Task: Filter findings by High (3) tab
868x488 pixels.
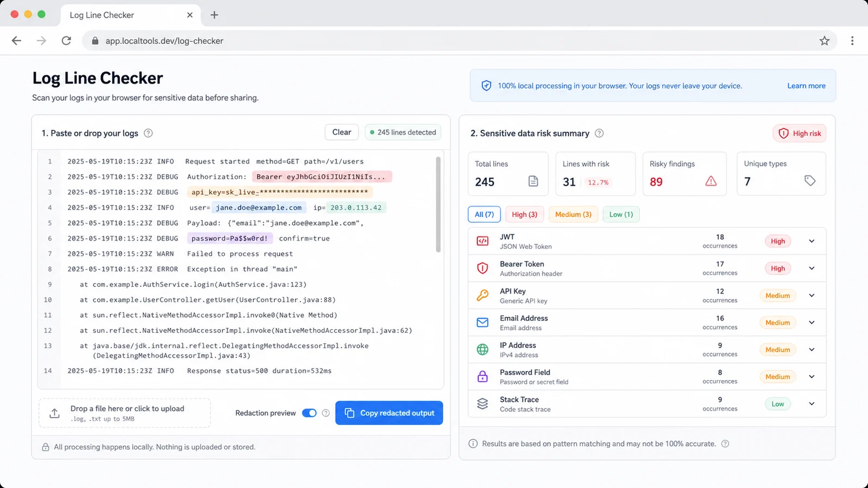Action: point(525,214)
